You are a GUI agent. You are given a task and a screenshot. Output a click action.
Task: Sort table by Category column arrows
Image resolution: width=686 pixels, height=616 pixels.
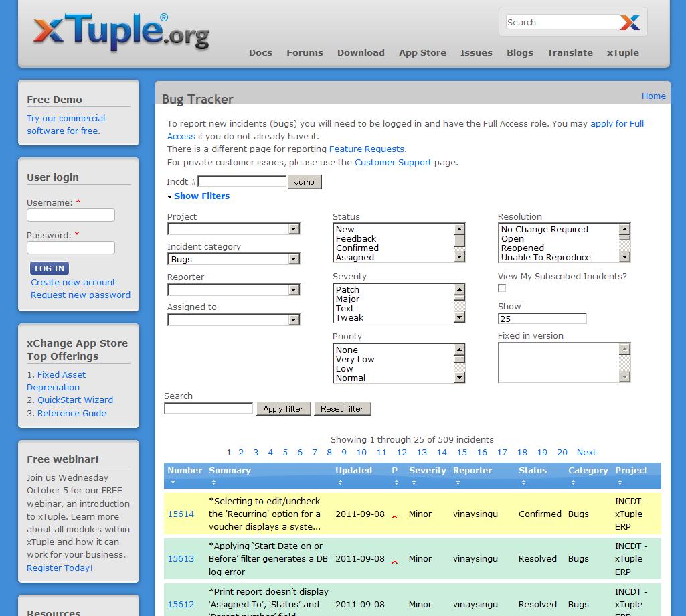[x=573, y=482]
